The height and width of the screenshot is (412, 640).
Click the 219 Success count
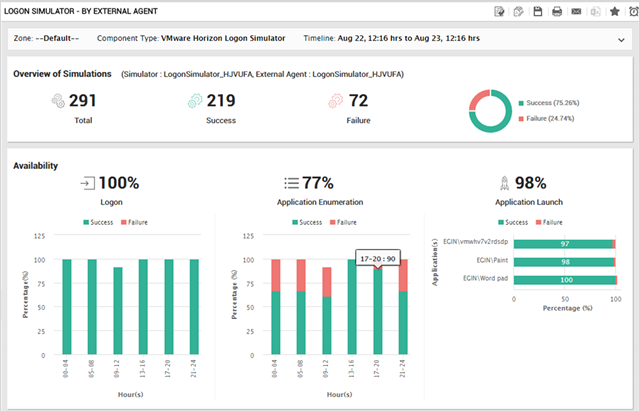point(221,100)
